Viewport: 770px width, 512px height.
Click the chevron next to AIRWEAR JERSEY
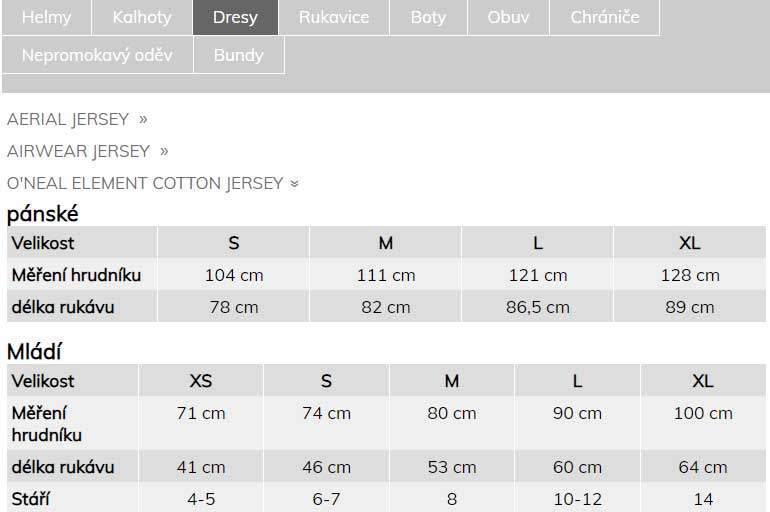[x=164, y=151]
